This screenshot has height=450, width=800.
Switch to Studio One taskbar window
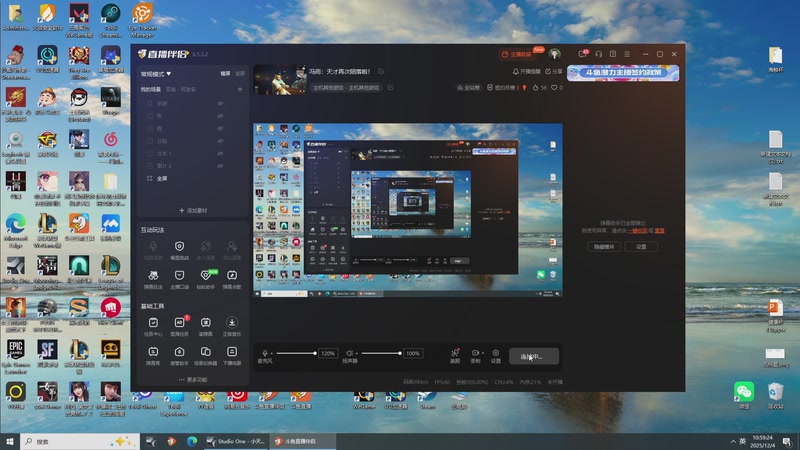tap(236, 441)
